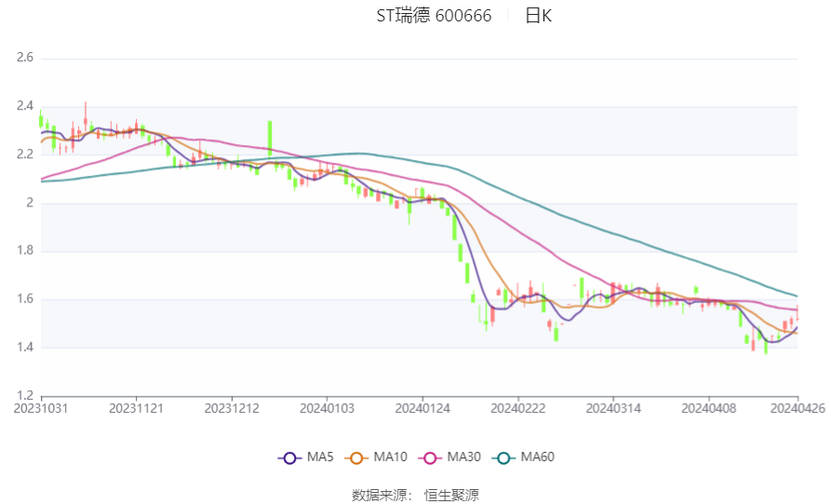Click the chart title ST瑞德 600666
The height and width of the screenshot is (504, 831).
434,16
